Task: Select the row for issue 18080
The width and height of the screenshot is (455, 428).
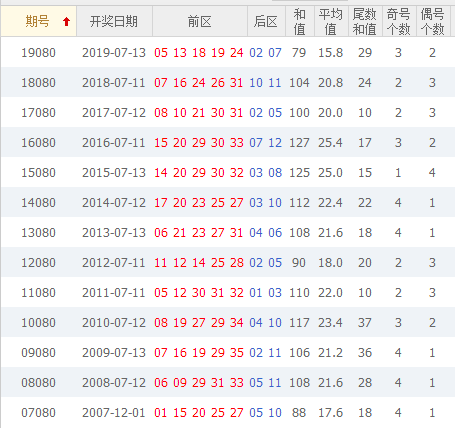Action: click(x=228, y=82)
